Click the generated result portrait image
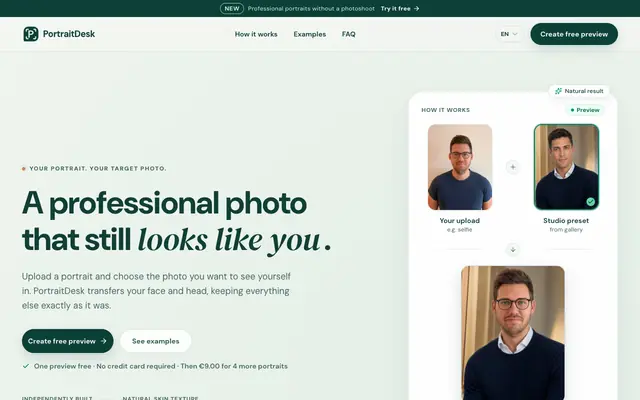Viewport: 640px width, 400px height. click(x=513, y=333)
